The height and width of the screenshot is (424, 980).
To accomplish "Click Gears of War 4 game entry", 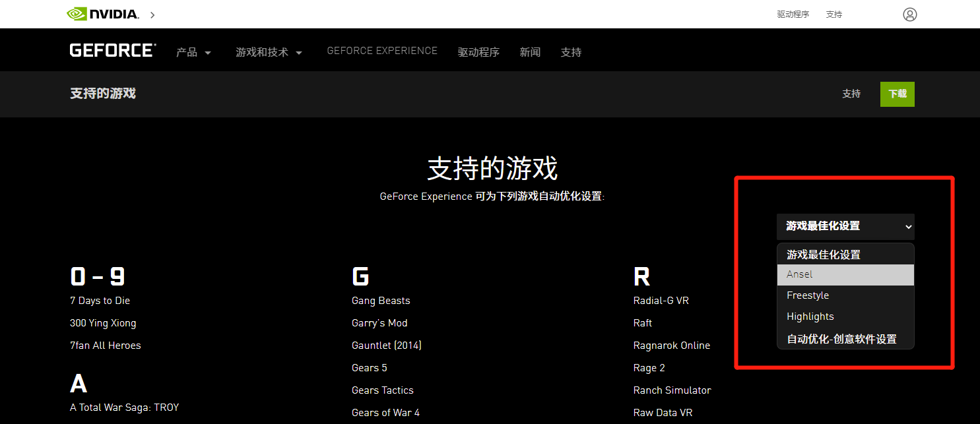I will [x=385, y=413].
